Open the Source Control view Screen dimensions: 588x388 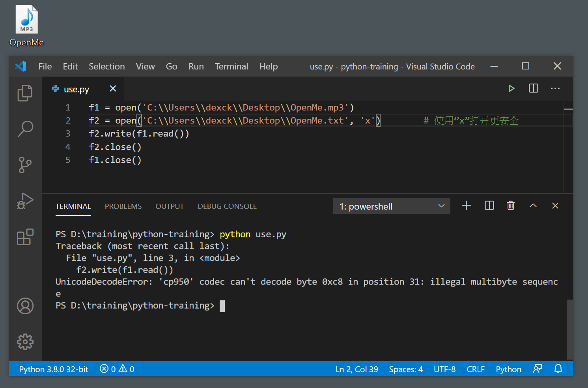(x=25, y=165)
